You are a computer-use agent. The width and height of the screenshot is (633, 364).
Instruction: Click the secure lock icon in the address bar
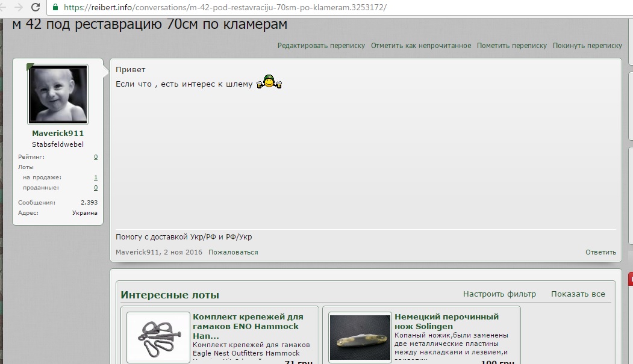(55, 8)
